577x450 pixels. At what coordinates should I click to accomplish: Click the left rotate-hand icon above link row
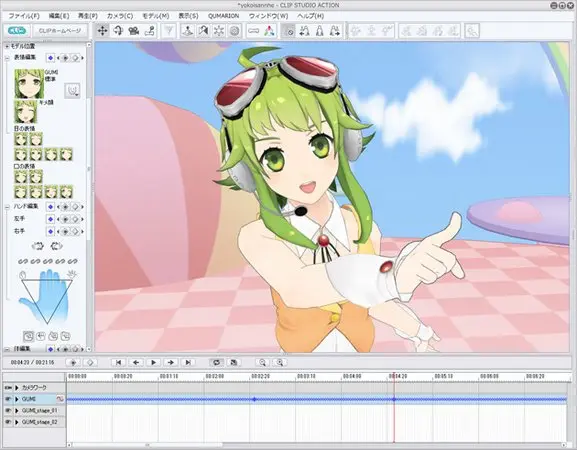pos(38,246)
